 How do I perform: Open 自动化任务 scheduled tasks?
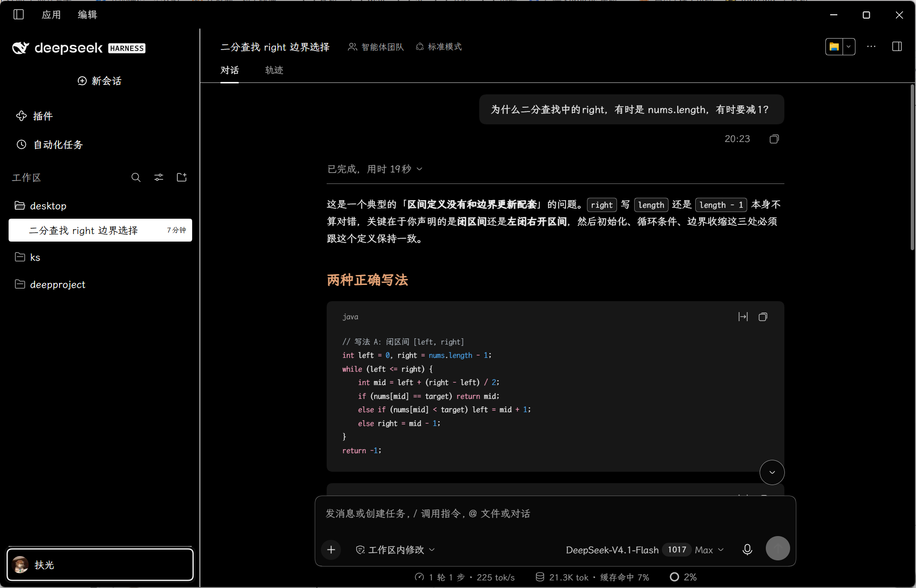(50, 145)
